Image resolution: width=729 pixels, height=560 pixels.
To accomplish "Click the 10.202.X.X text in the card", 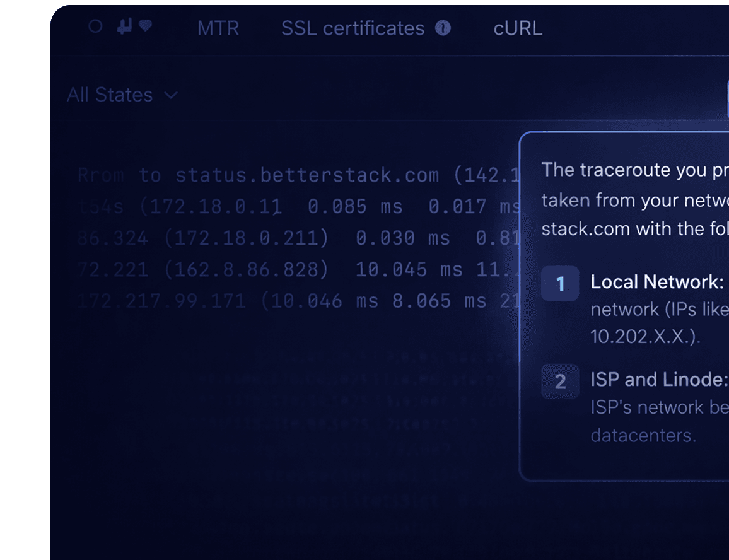I will tap(644, 337).
